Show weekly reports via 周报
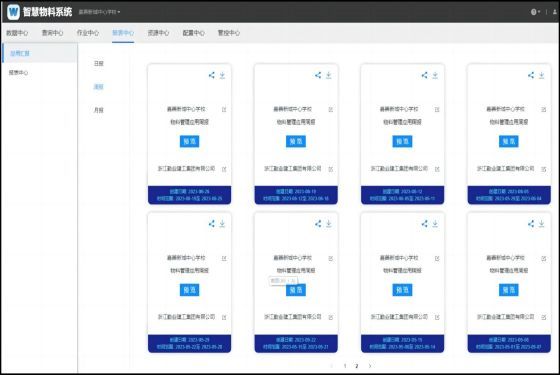 pos(99,87)
